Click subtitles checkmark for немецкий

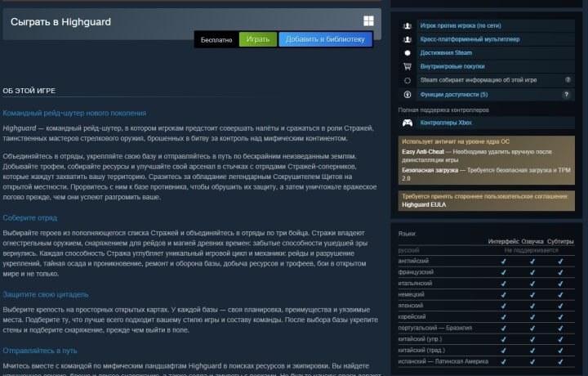pos(560,295)
